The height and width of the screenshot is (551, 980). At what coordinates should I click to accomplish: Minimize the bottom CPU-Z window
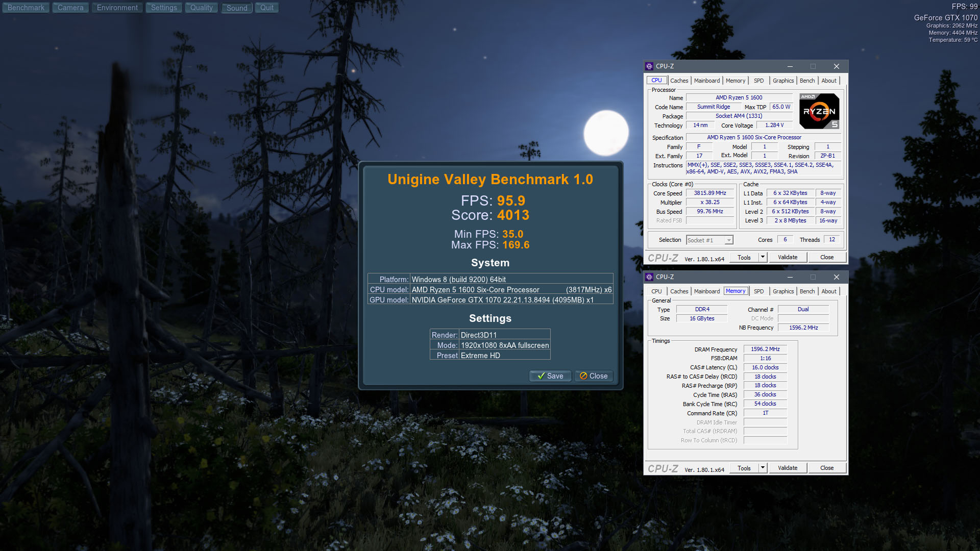point(790,277)
